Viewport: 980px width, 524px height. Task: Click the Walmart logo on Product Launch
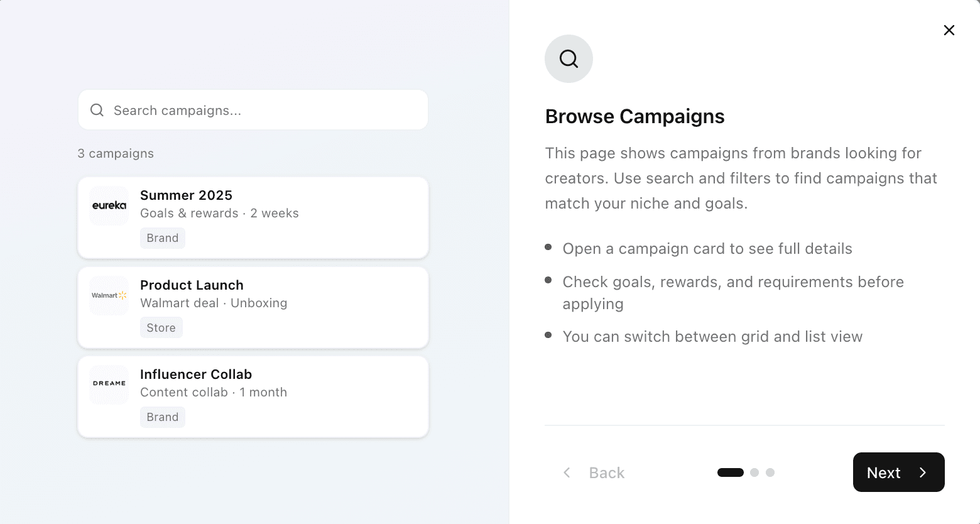pos(109,295)
